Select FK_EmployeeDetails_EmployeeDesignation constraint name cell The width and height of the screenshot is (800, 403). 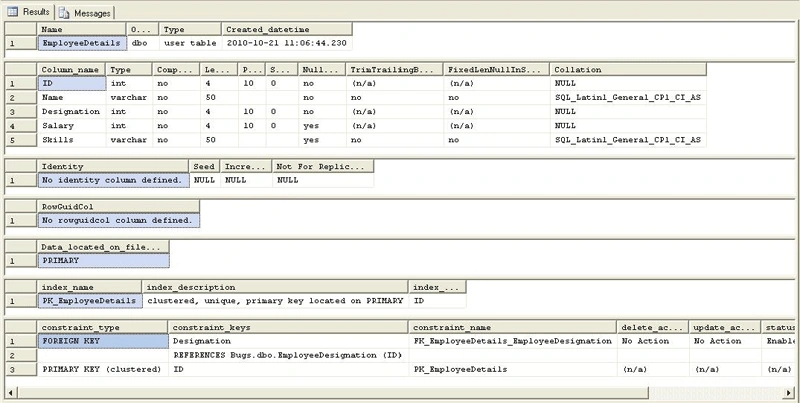[x=512, y=341]
